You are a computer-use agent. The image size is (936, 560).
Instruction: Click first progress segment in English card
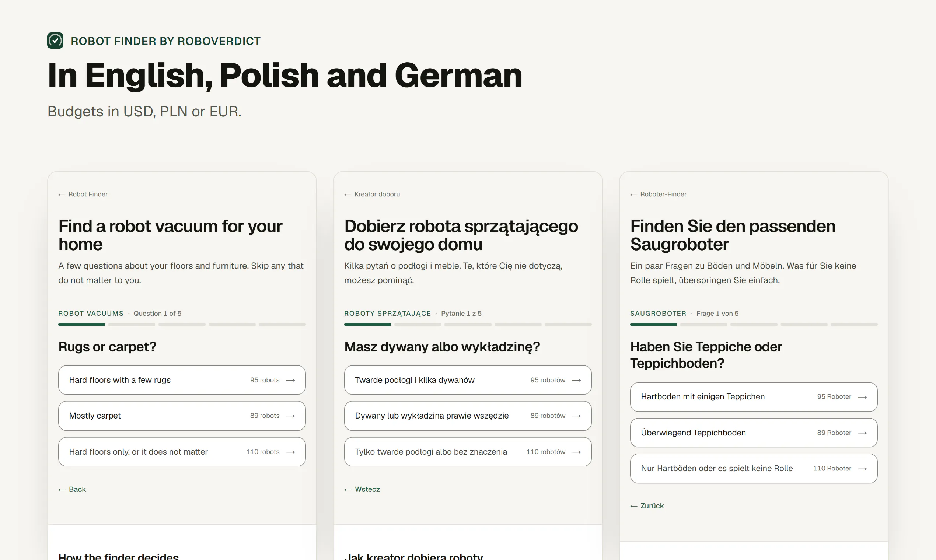(81, 325)
